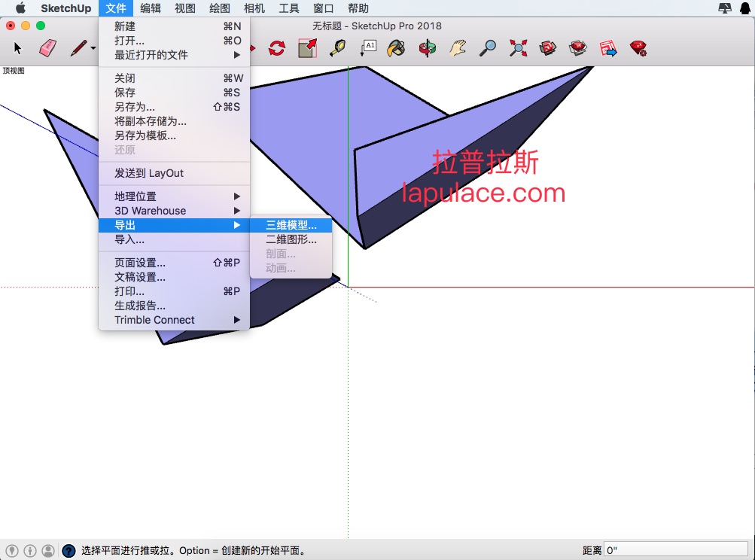Screen dimensions: 755x560
Task: Select the Paint Bucket tool
Action: [x=396, y=48]
